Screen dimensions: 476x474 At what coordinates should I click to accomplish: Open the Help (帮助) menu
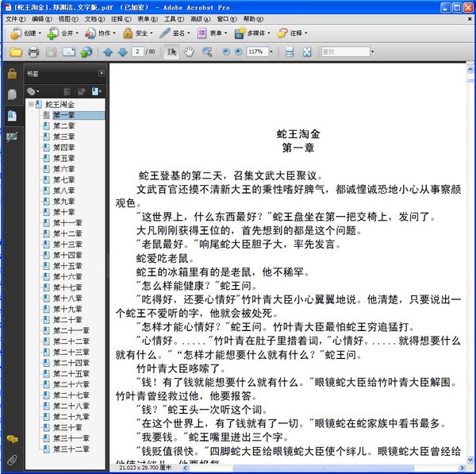tap(253, 19)
